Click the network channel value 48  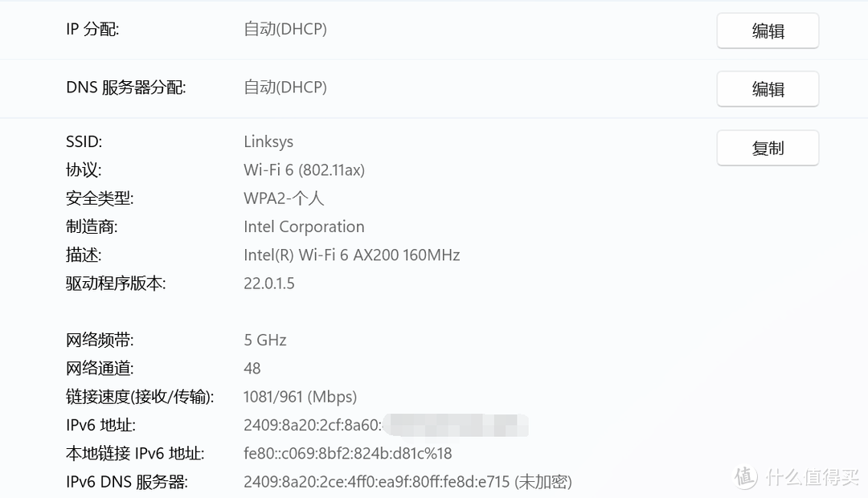(252, 369)
